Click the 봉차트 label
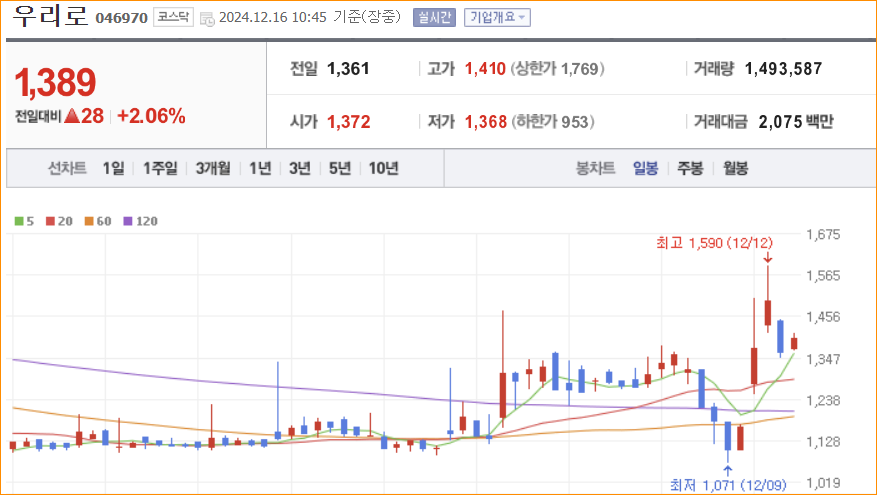 point(596,168)
